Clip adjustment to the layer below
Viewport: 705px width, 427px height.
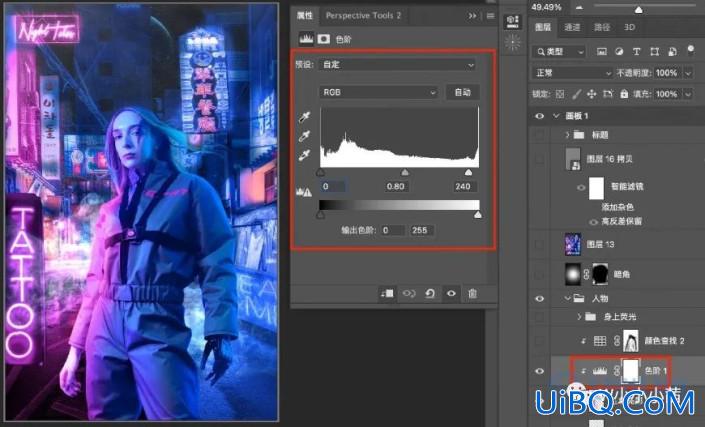[x=387, y=294]
